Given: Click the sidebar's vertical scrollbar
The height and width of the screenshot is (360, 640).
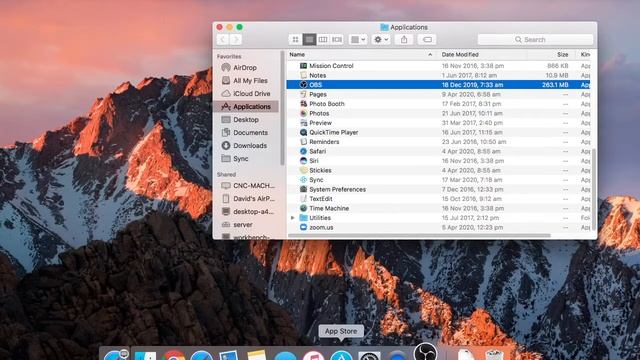Looking at the screenshot, I should 282,108.
